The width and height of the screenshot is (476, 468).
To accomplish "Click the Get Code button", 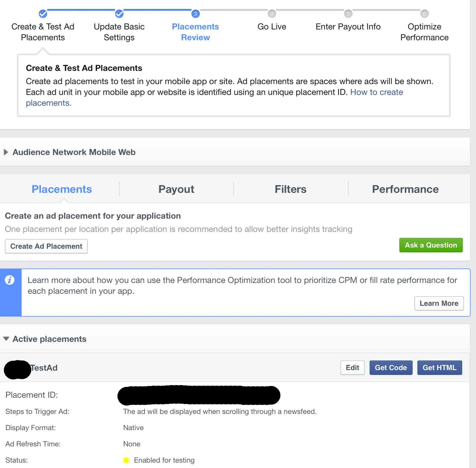I will (391, 368).
